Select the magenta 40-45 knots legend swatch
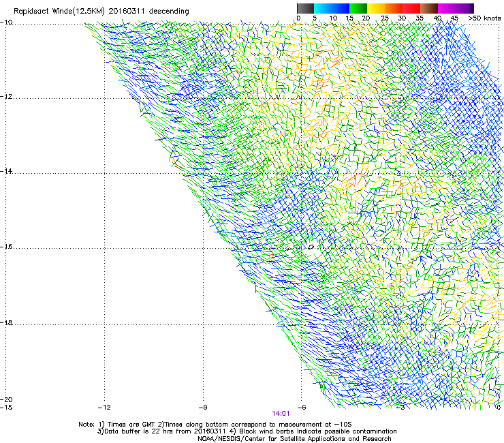Image resolution: width=504 pixels, height=443 pixels. click(x=447, y=8)
